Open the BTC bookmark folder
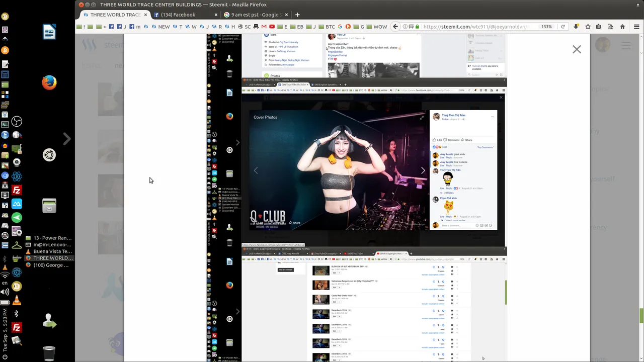The height and width of the screenshot is (362, 644). (x=327, y=27)
